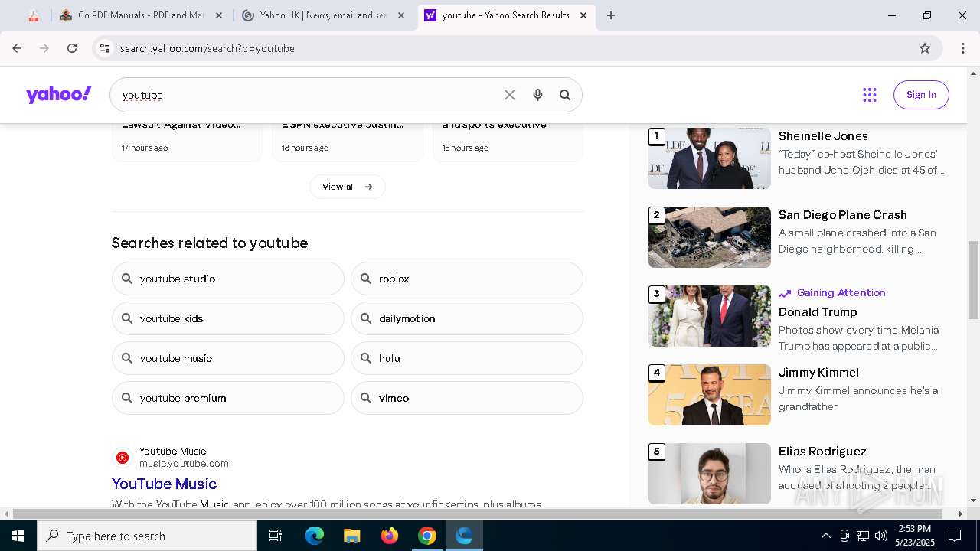Open Google Chrome from taskbar

pyautogui.click(x=427, y=536)
